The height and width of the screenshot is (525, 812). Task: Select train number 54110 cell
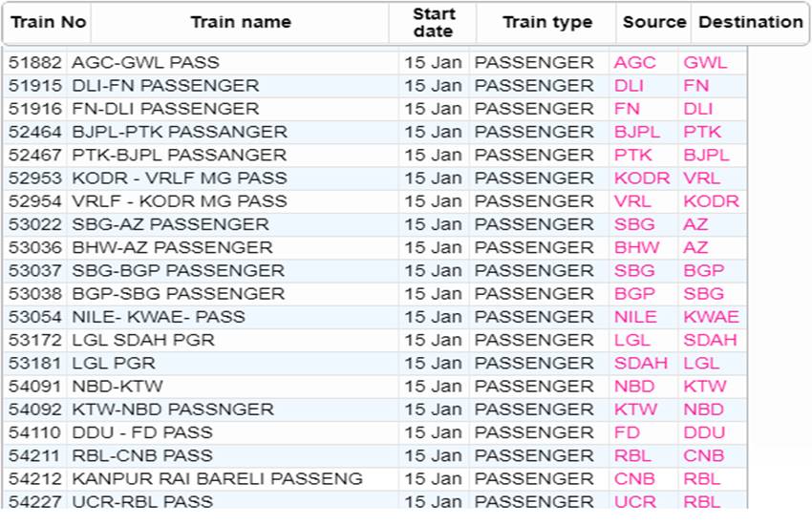click(35, 432)
